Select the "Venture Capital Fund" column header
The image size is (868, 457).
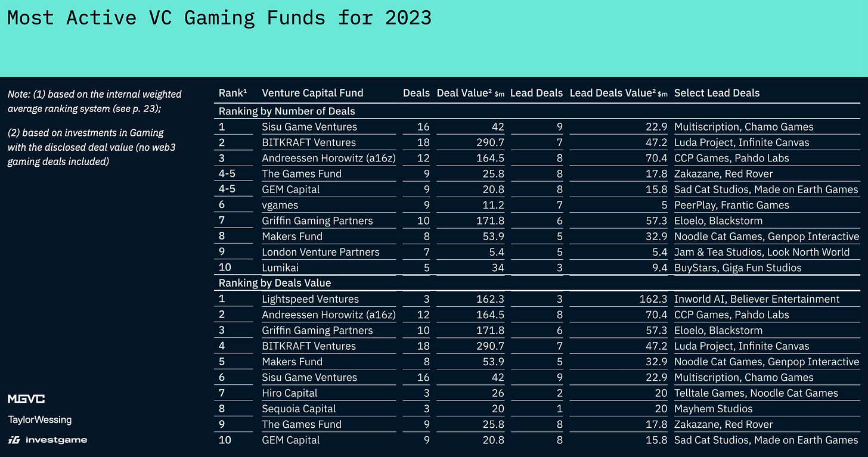(x=312, y=93)
